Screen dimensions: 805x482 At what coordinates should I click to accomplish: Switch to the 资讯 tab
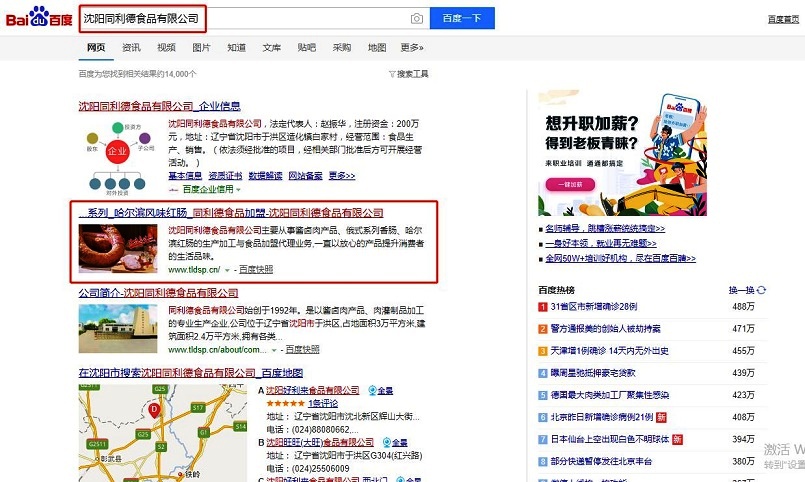pos(131,47)
